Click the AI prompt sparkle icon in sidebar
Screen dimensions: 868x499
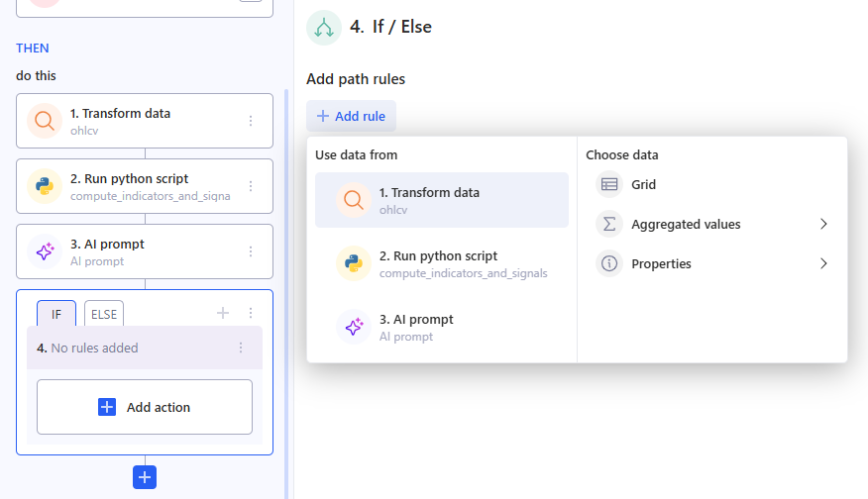[x=45, y=251]
